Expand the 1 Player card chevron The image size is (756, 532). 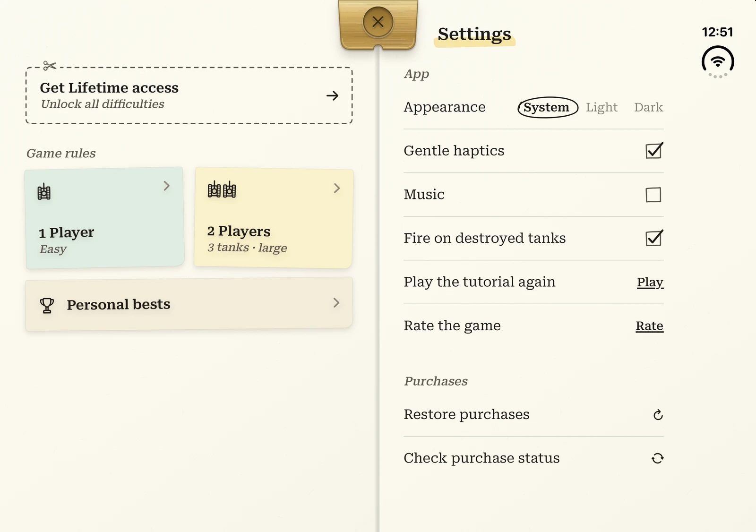click(166, 186)
